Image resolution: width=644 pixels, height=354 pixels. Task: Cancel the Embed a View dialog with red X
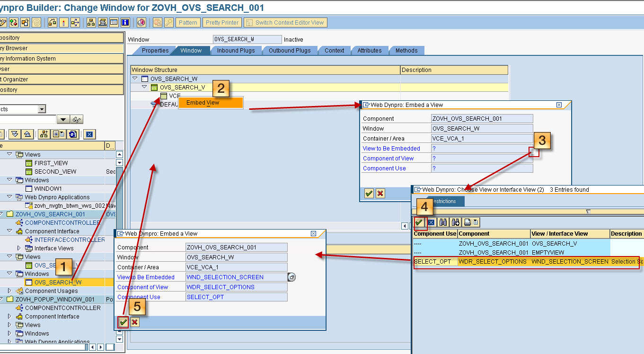click(x=134, y=322)
